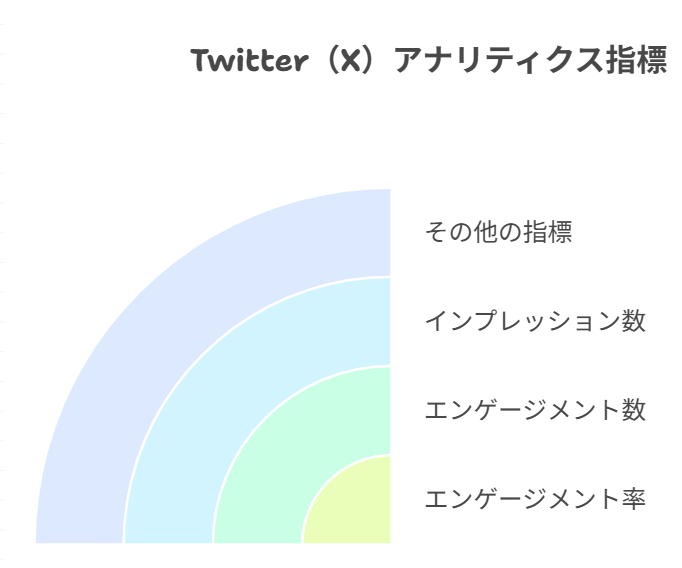
Task: Select the インプレッション数 label
Action: click(535, 321)
